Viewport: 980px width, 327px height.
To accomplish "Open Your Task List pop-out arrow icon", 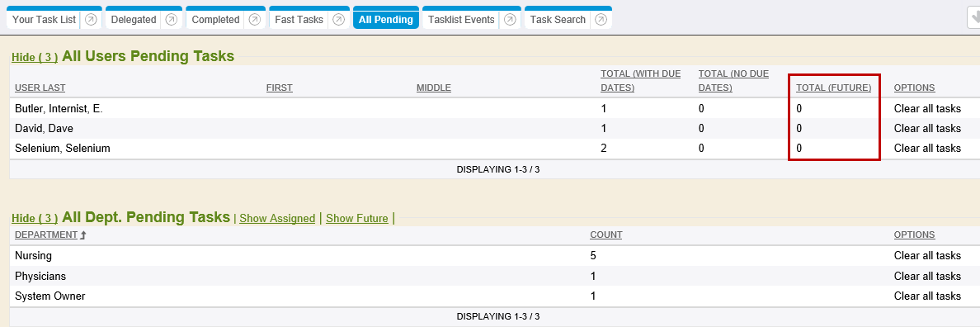I will (x=91, y=20).
